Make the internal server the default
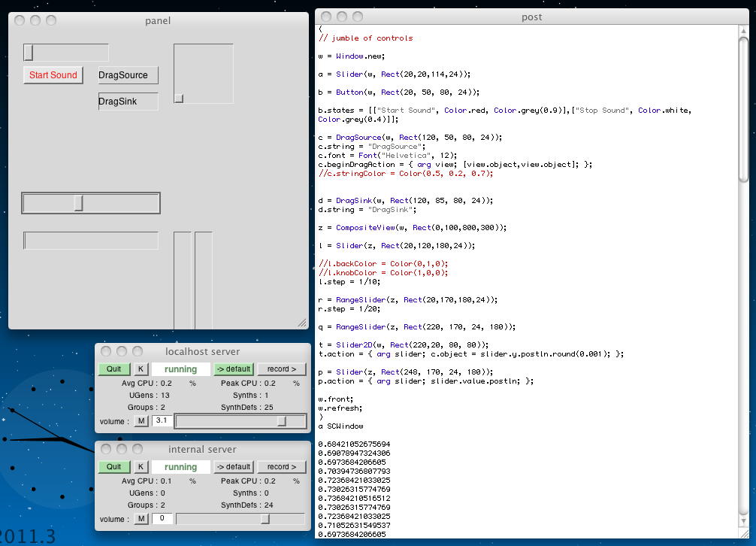Image resolution: width=756 pixels, height=546 pixels. [233, 467]
